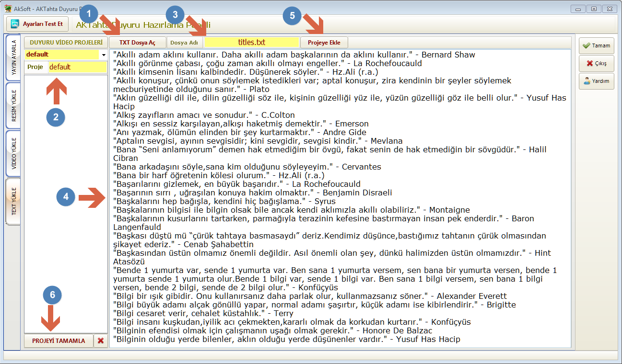
Task: Exit with the Çıkış button
Action: click(596, 63)
